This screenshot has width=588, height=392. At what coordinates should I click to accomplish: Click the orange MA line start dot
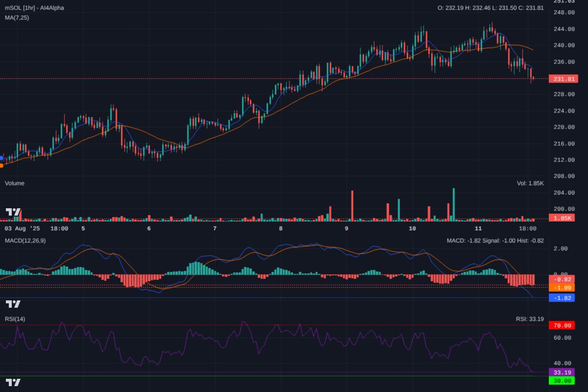[x=1, y=166]
